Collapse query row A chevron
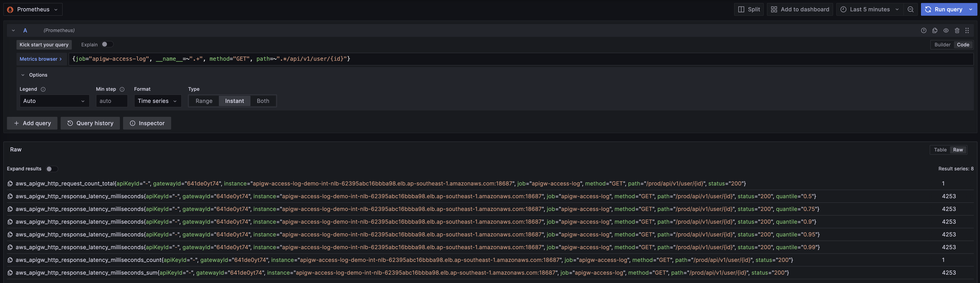Image resolution: width=980 pixels, height=283 pixels. click(13, 30)
